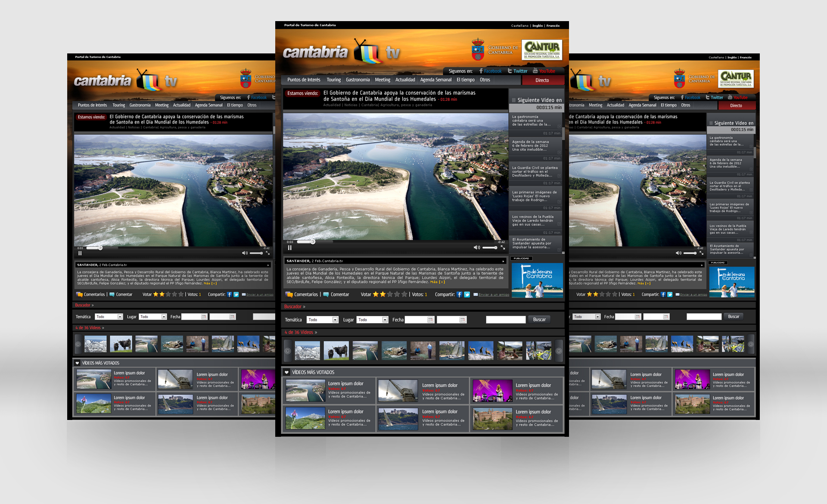The image size is (827, 504).
Task: Expand the SANTANDER description bar arrow, center page
Action: click(503, 261)
